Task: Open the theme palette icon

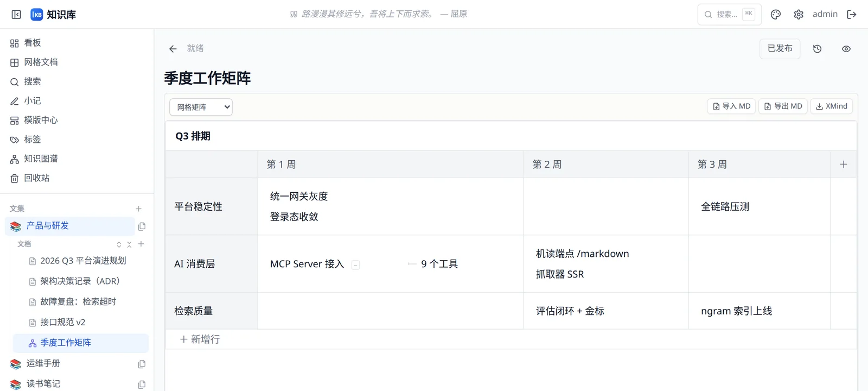Action: click(776, 15)
